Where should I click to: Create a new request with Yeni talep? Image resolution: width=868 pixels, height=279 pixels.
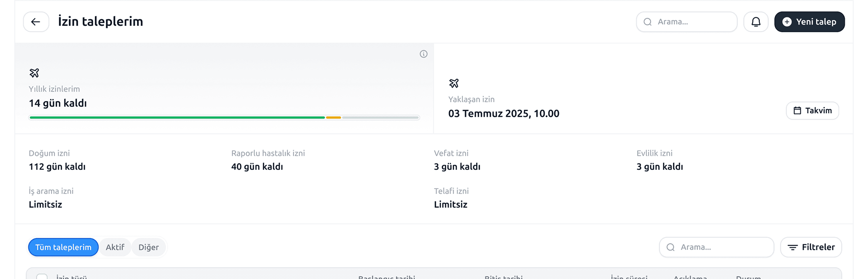point(809,22)
